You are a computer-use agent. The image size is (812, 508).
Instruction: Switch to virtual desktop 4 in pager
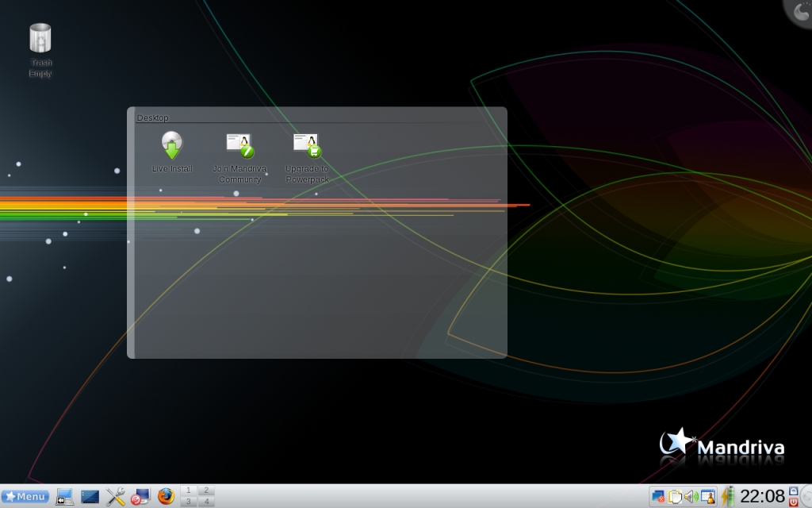click(206, 502)
